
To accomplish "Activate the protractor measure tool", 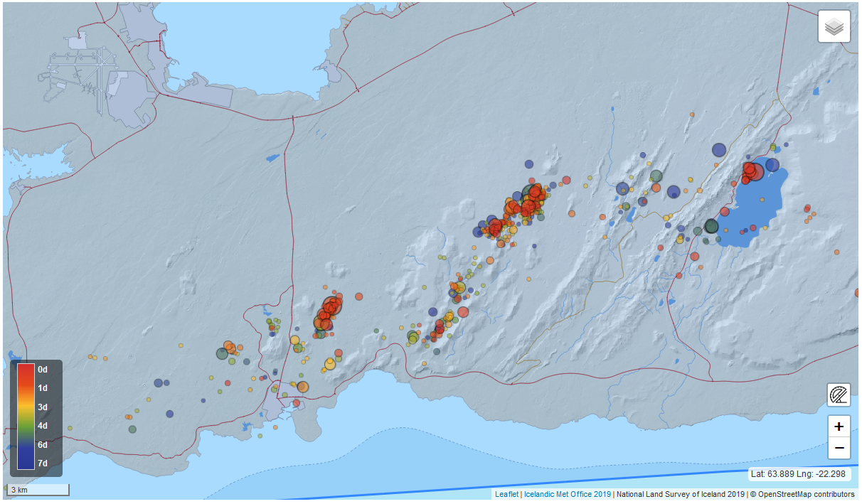I will click(839, 395).
